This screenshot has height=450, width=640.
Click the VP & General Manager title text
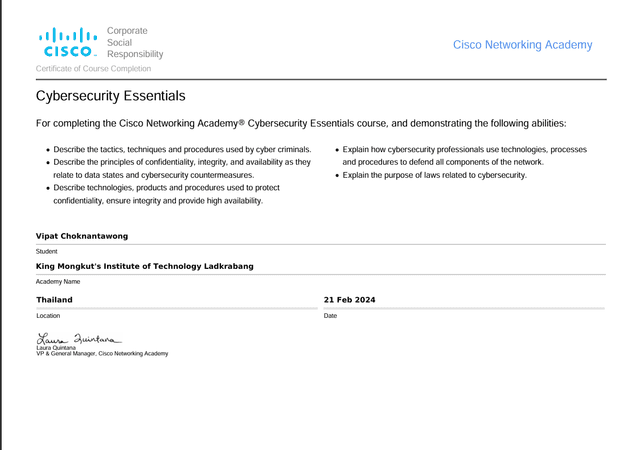102,354
